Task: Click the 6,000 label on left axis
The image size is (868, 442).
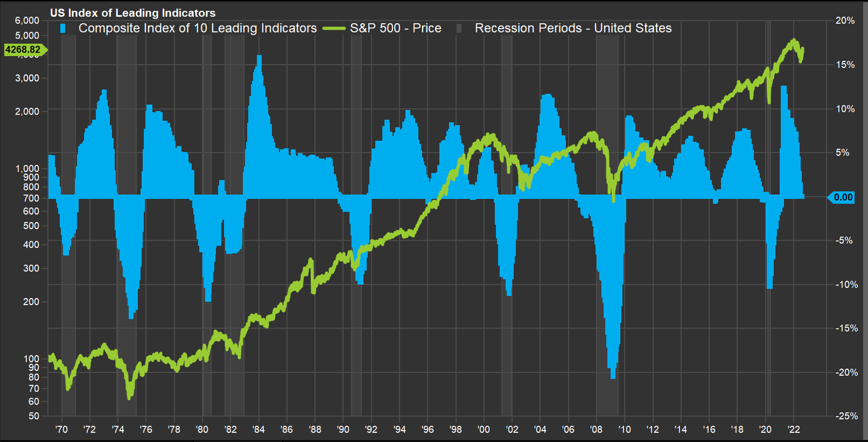Action: point(27,21)
